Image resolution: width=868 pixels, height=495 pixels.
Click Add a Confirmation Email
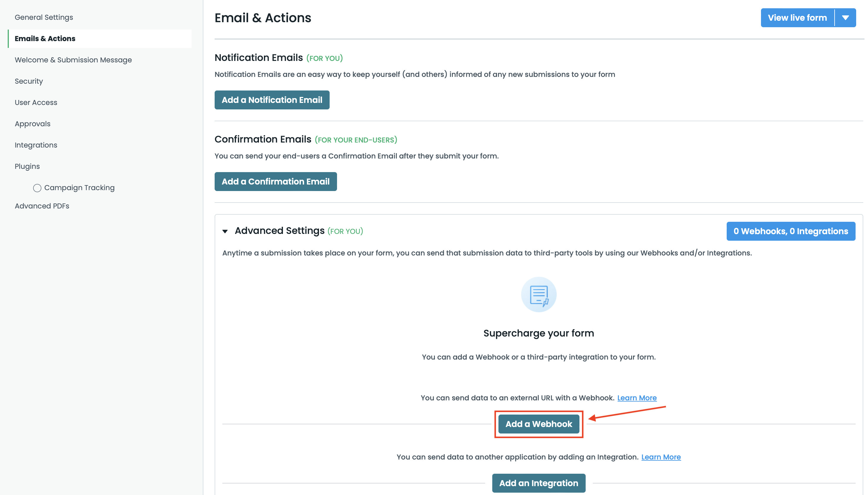click(275, 182)
